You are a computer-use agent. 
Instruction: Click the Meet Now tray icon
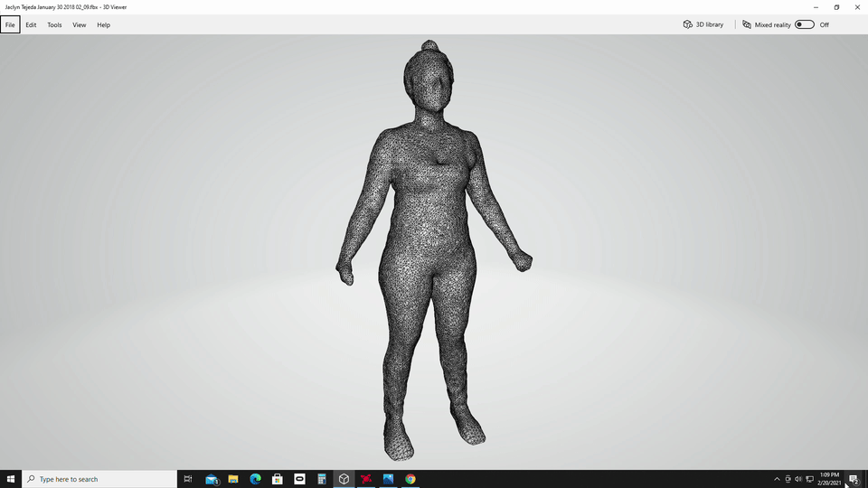point(788,479)
